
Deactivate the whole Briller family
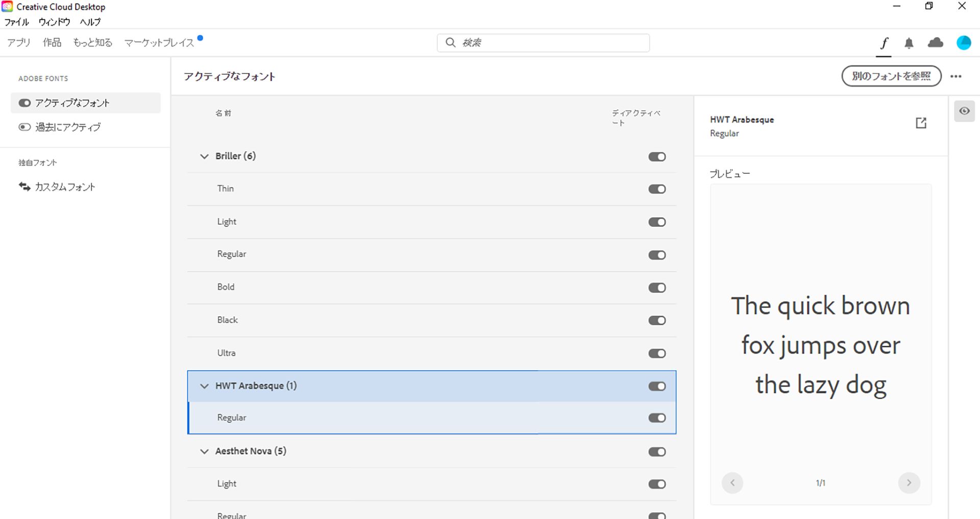click(x=657, y=156)
